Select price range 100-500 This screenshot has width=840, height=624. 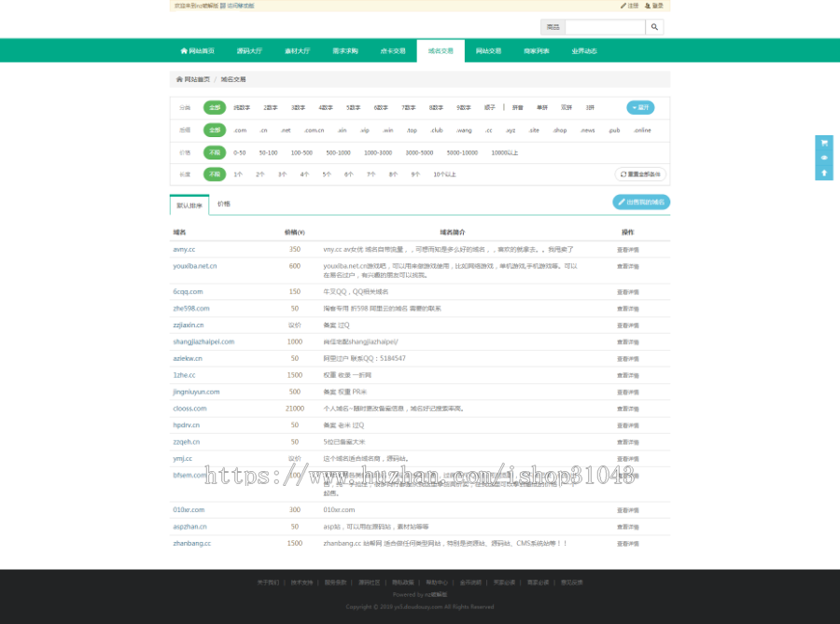tap(301, 153)
